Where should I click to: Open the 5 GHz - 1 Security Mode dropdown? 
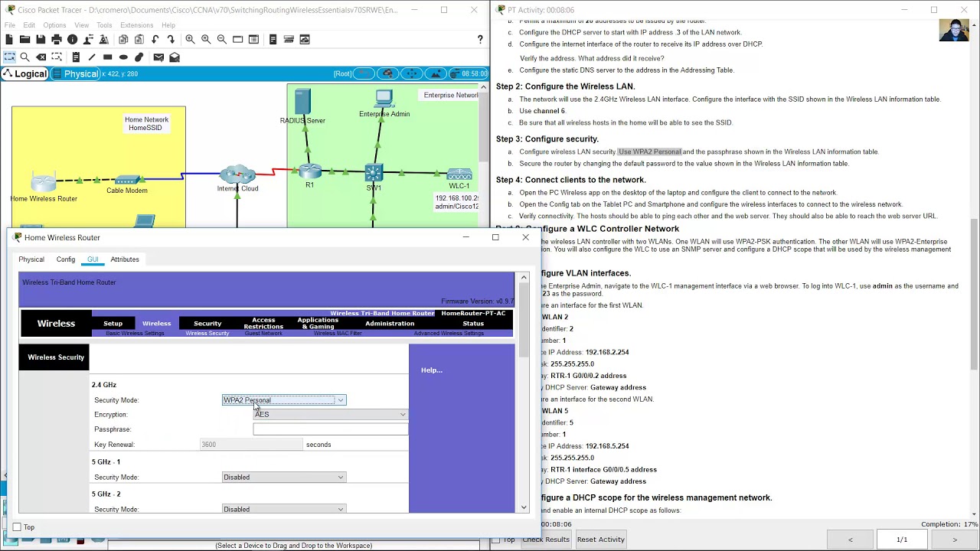(x=284, y=478)
